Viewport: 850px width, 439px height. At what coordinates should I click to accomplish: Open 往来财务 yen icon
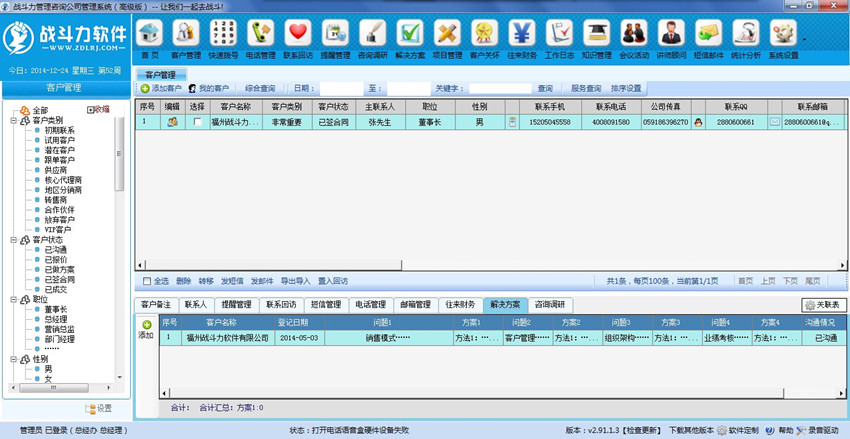pyautogui.click(x=522, y=33)
